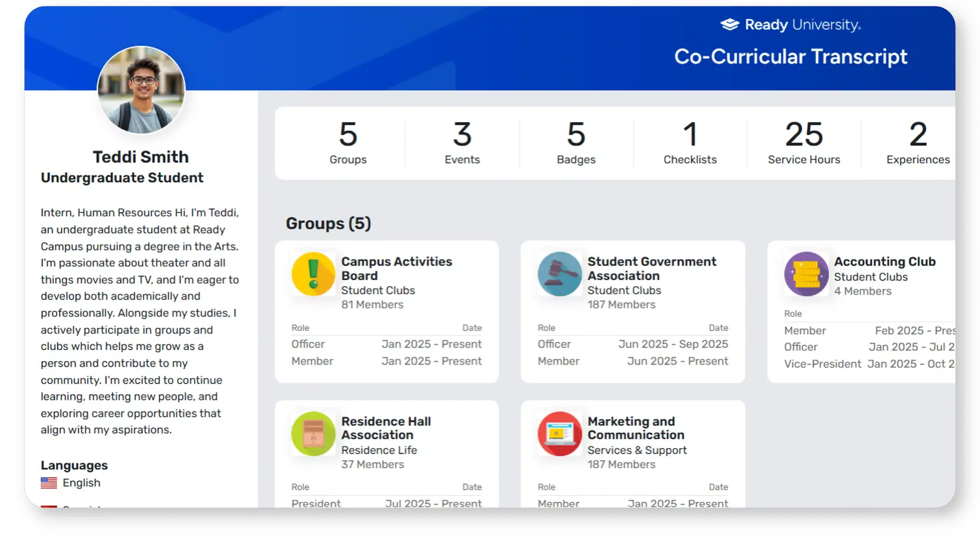Click Officer role in Campus Activities Board
This screenshot has width=980, height=551.
(308, 344)
